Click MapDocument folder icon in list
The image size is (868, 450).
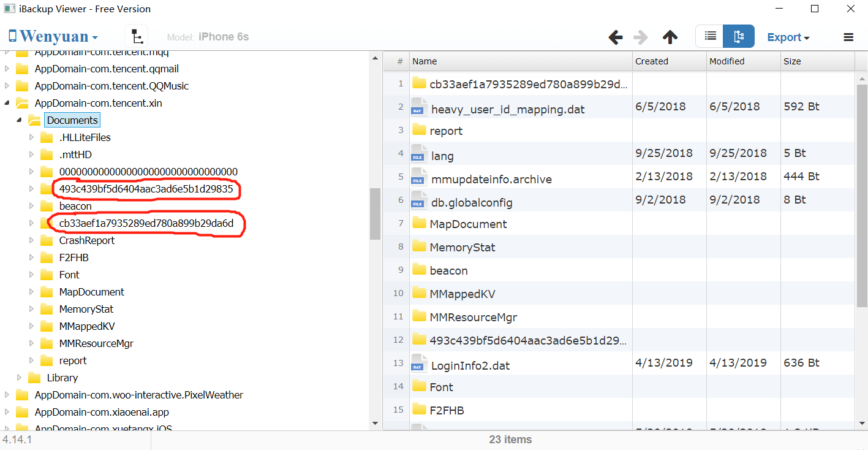(x=419, y=223)
